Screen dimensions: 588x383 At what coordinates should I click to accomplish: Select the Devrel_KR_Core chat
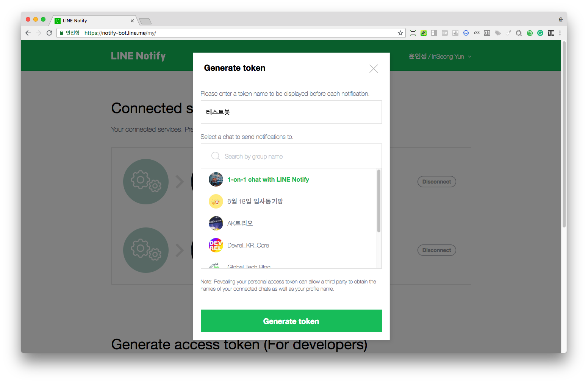[288, 245]
